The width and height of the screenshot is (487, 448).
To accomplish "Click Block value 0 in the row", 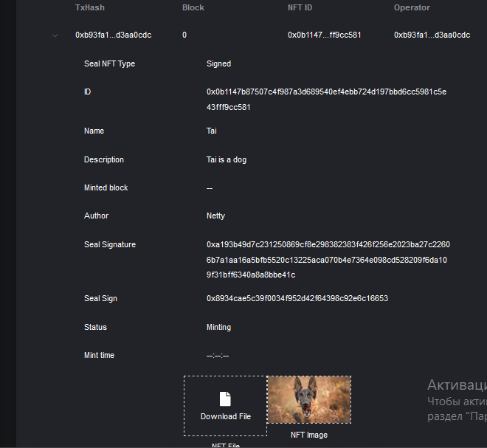I will point(184,35).
